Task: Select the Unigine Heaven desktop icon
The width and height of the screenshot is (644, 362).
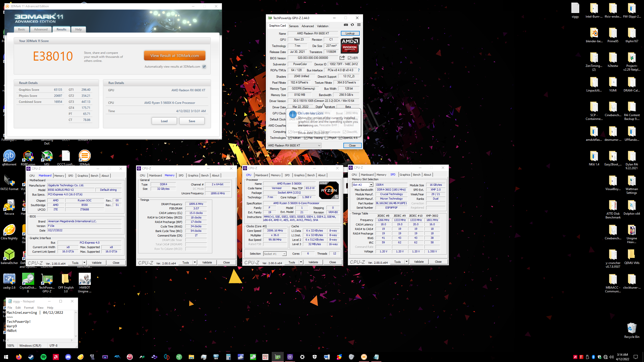Action: pyautogui.click(x=632, y=234)
